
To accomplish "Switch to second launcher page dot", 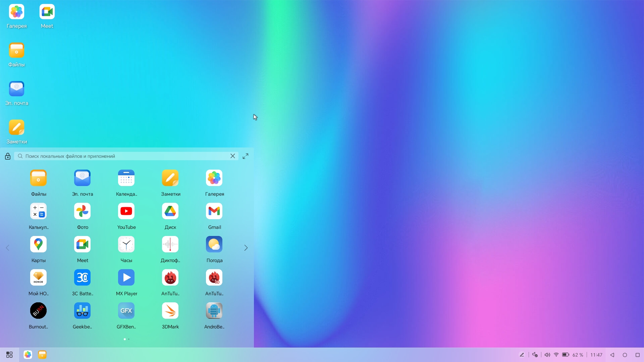I will click(129, 339).
